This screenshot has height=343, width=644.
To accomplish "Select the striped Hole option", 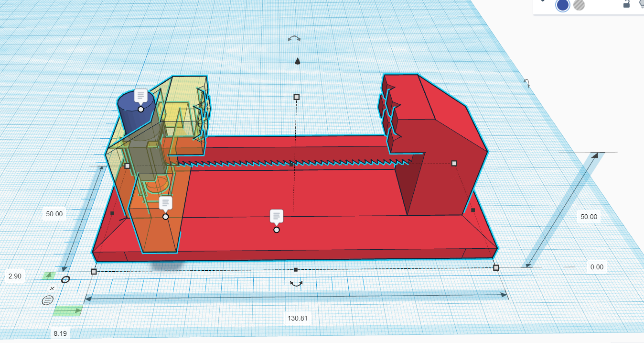I will pyautogui.click(x=580, y=5).
